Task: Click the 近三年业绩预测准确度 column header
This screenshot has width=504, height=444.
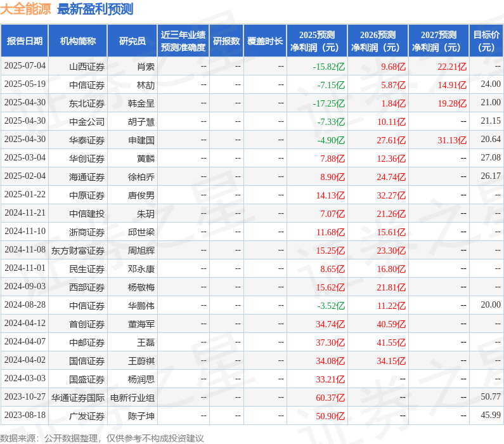Action: (183, 41)
